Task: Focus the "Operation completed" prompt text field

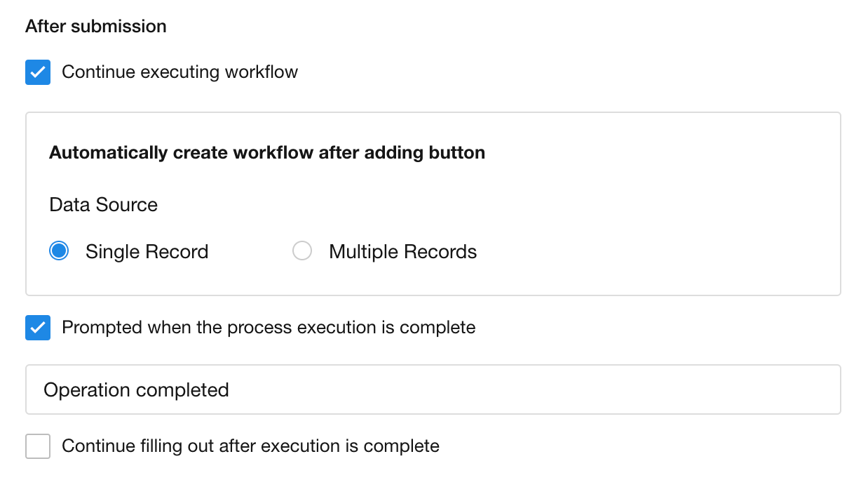Action: click(x=433, y=389)
